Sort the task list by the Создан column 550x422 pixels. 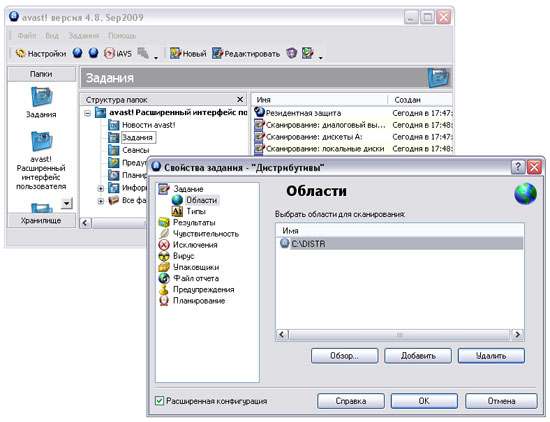pyautogui.click(x=420, y=100)
